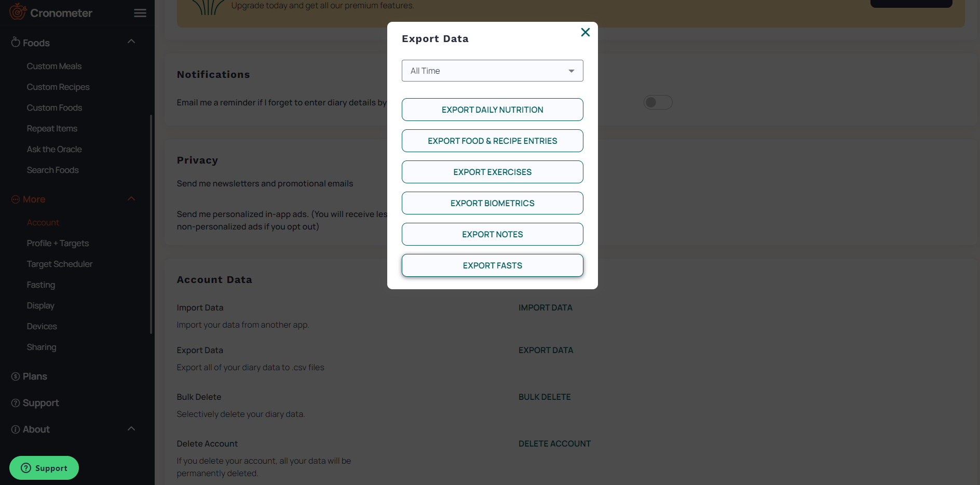Image resolution: width=980 pixels, height=485 pixels.
Task: Open Fasting from the sidebar
Action: tap(40, 285)
